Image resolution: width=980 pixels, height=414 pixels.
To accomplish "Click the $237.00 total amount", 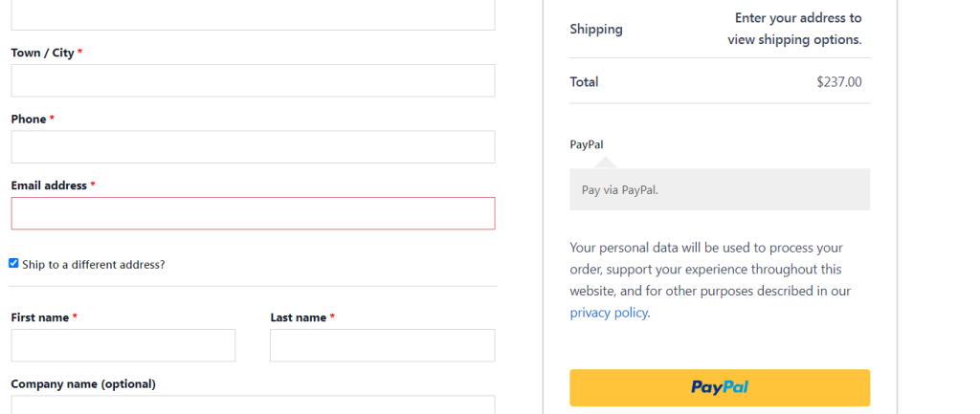I will pos(838,82).
